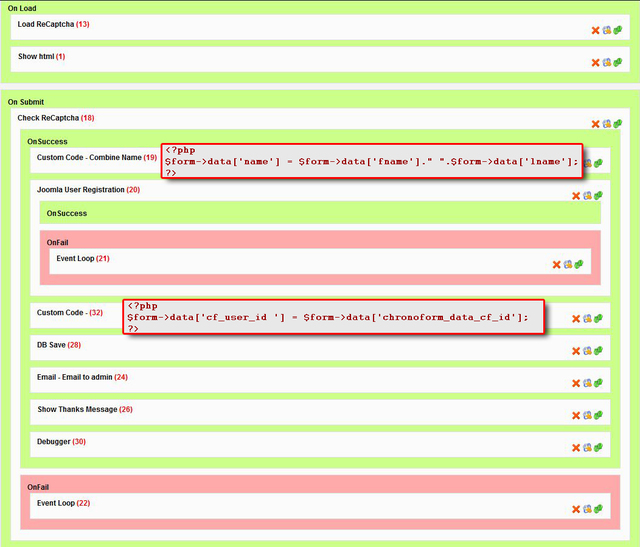Open settings icon for DB Save (28)
The image size is (640, 547).
pos(587,351)
